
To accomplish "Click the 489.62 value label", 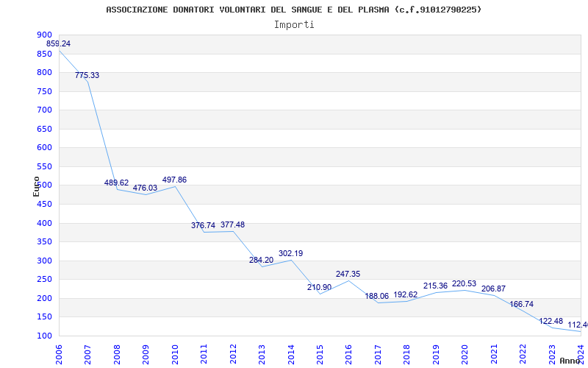I will click(116, 183).
